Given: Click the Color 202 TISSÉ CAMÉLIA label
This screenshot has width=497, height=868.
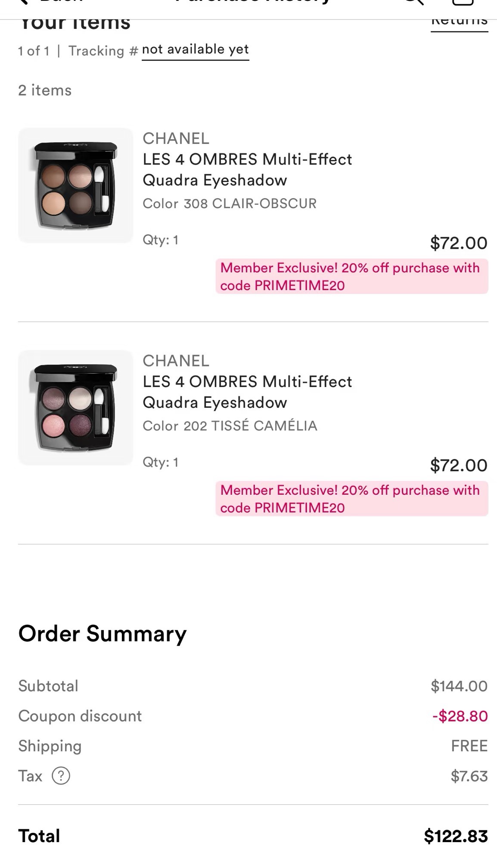Looking at the screenshot, I should [230, 426].
